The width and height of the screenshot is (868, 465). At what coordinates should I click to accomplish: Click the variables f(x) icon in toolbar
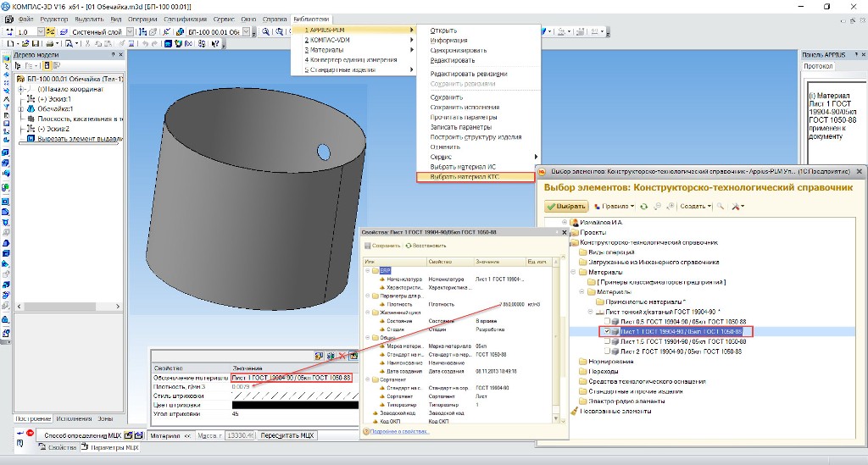(188, 43)
